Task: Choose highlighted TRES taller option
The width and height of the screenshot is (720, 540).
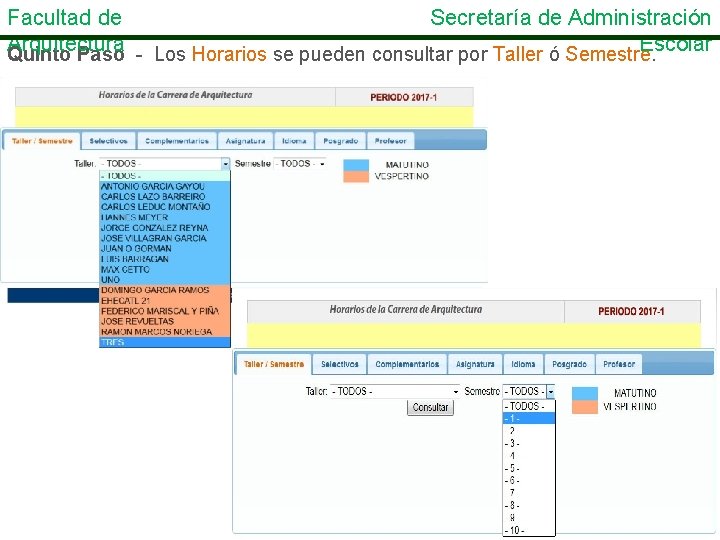Action: tap(164, 342)
